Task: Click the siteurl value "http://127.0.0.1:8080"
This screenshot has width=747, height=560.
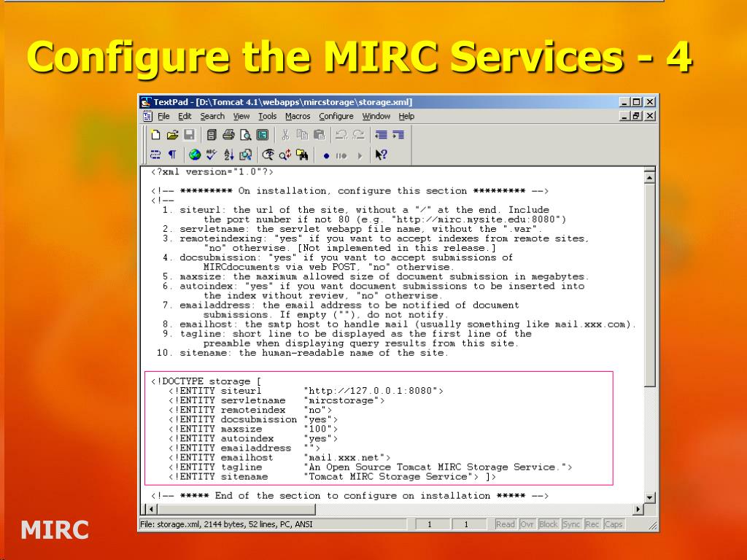Action: 371,391
